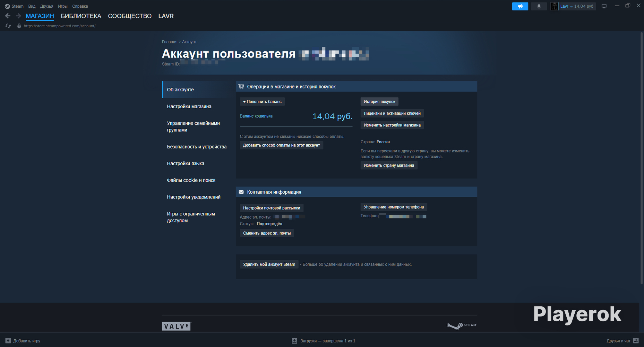
Task: Open the Игры menu
Action: click(63, 6)
